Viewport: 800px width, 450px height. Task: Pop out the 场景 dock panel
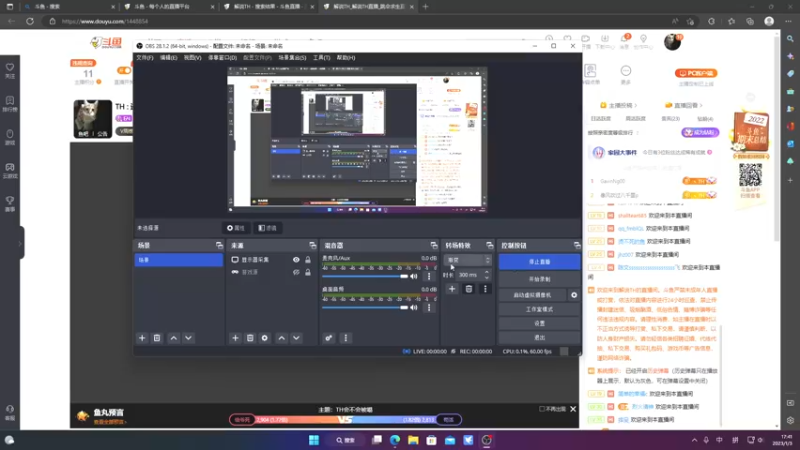point(219,245)
